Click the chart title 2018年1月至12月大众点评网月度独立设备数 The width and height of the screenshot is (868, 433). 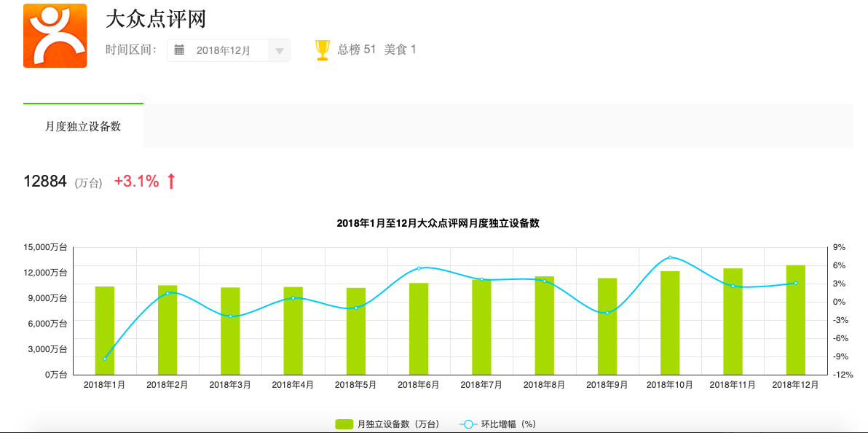click(x=438, y=224)
